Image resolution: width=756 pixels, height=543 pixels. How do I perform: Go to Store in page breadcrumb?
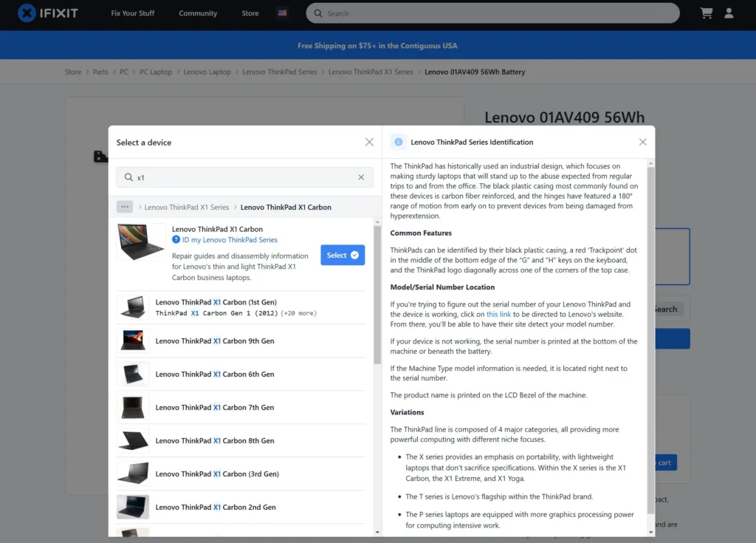pyautogui.click(x=73, y=72)
